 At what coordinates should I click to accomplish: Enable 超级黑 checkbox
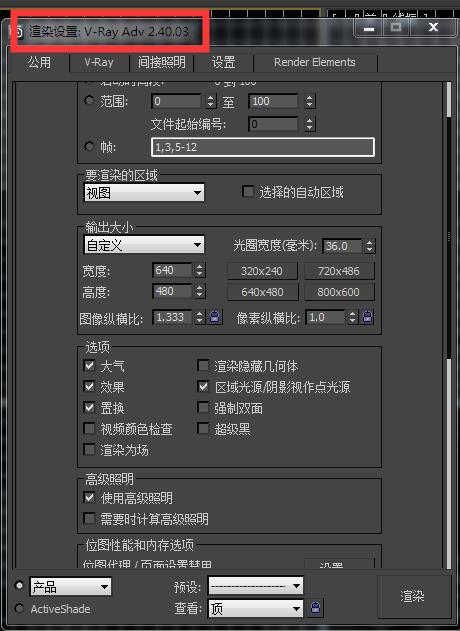point(203,428)
